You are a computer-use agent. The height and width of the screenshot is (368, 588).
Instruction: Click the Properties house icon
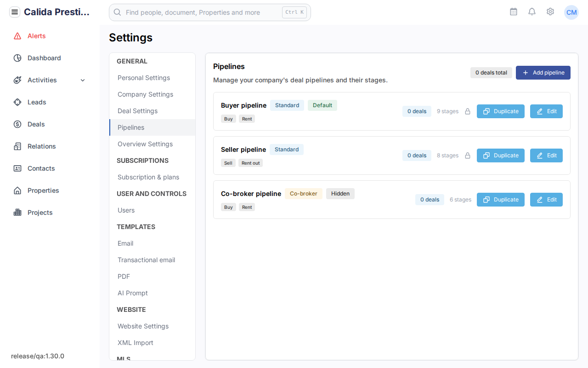click(17, 190)
